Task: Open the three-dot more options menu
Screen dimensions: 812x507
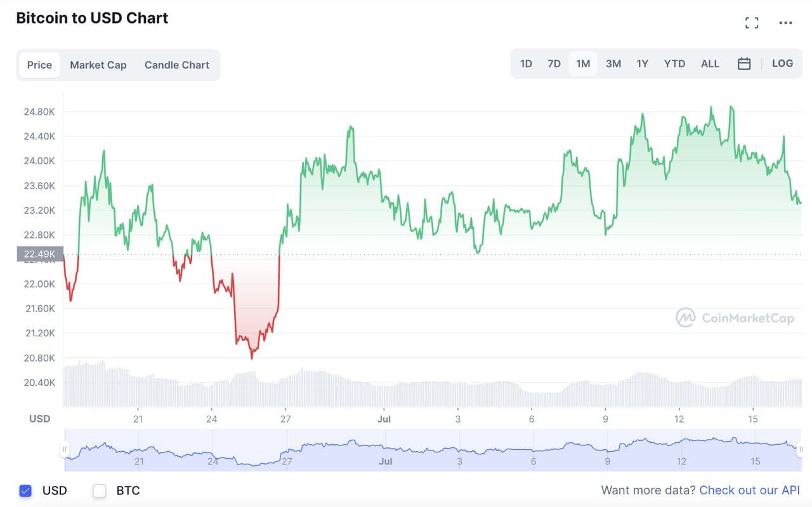Action: click(785, 23)
